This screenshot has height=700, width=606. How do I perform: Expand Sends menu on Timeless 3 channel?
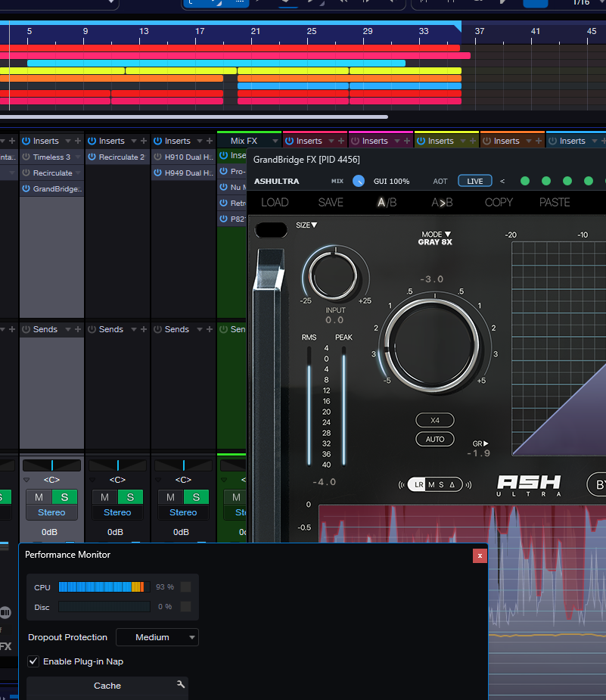tap(68, 329)
